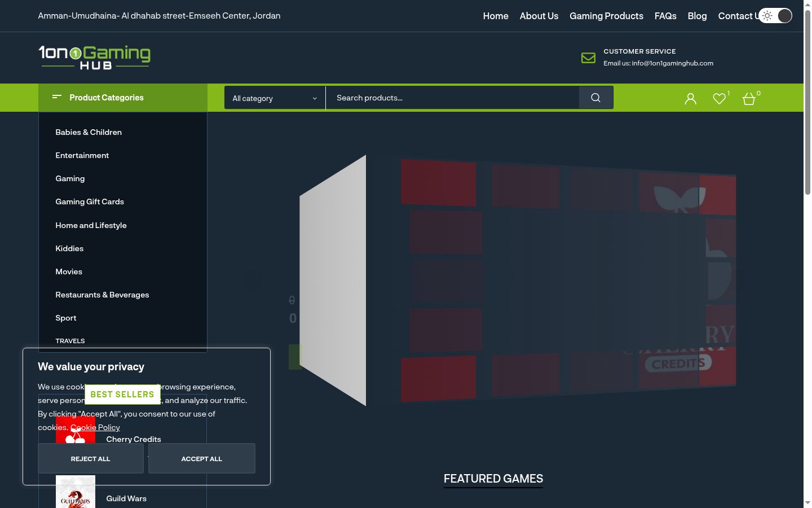The width and height of the screenshot is (812, 508).
Task: Reject all cookies
Action: (91, 458)
